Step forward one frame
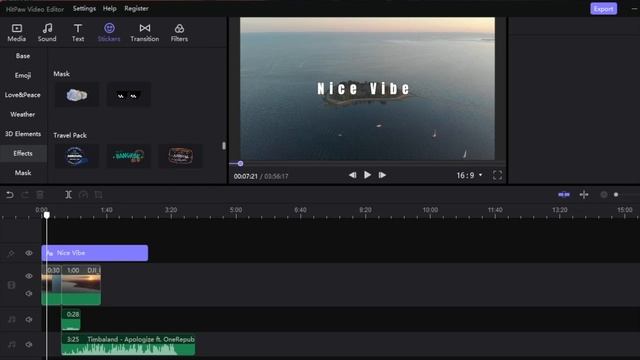The height and width of the screenshot is (360, 640). point(382,175)
